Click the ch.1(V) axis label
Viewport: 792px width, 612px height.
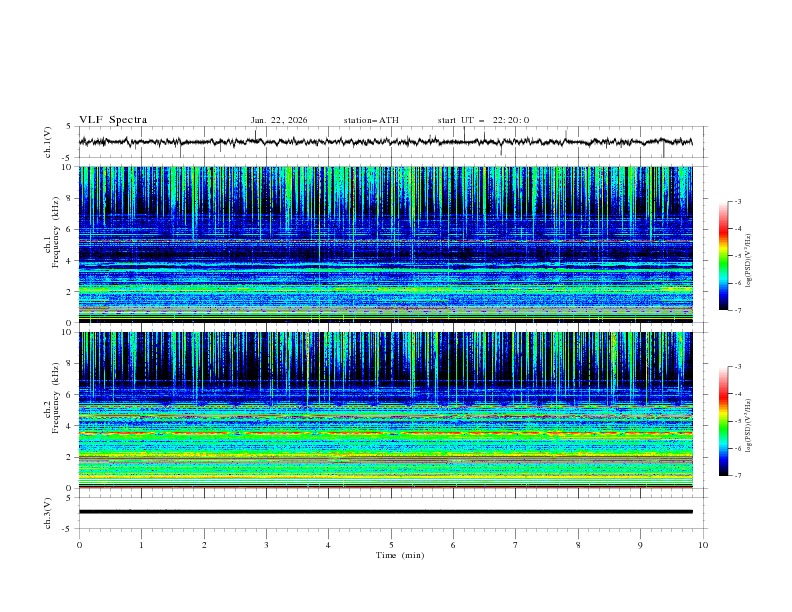pos(48,142)
